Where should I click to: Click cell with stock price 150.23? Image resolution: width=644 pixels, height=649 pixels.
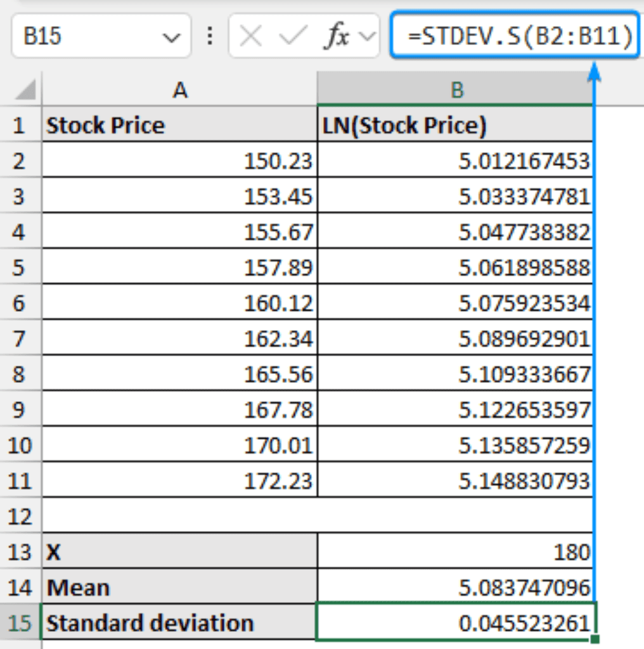(180, 161)
